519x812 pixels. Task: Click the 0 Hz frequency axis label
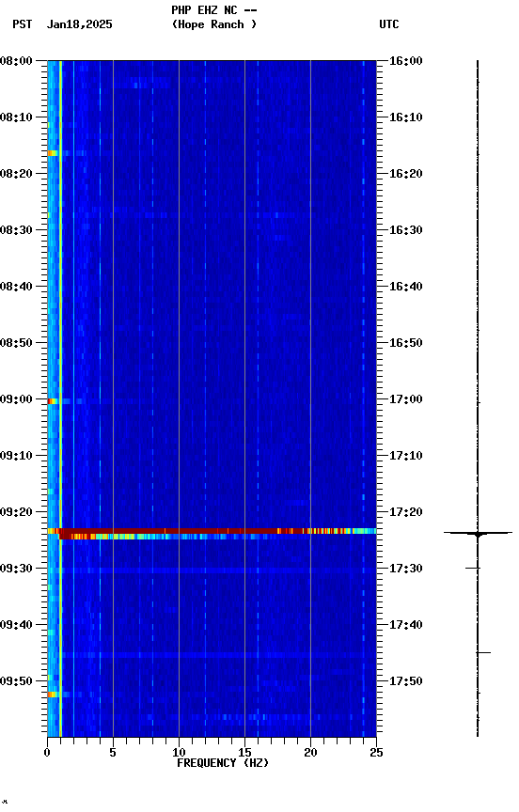(x=47, y=753)
